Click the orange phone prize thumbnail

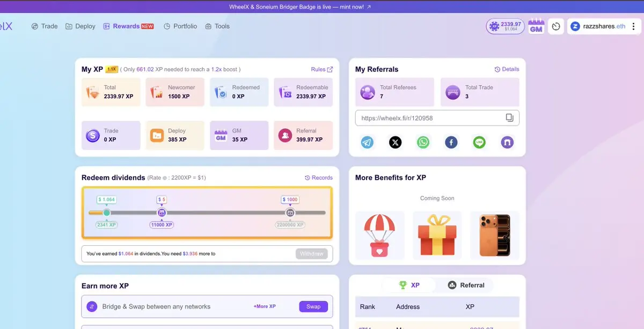click(x=494, y=235)
